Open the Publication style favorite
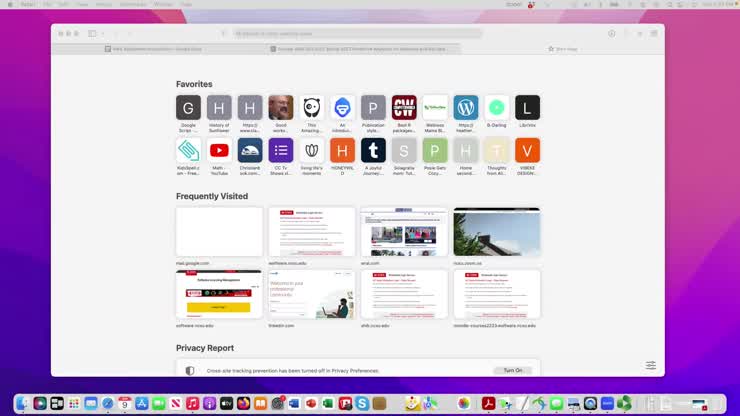The height and width of the screenshot is (416, 740). point(373,108)
